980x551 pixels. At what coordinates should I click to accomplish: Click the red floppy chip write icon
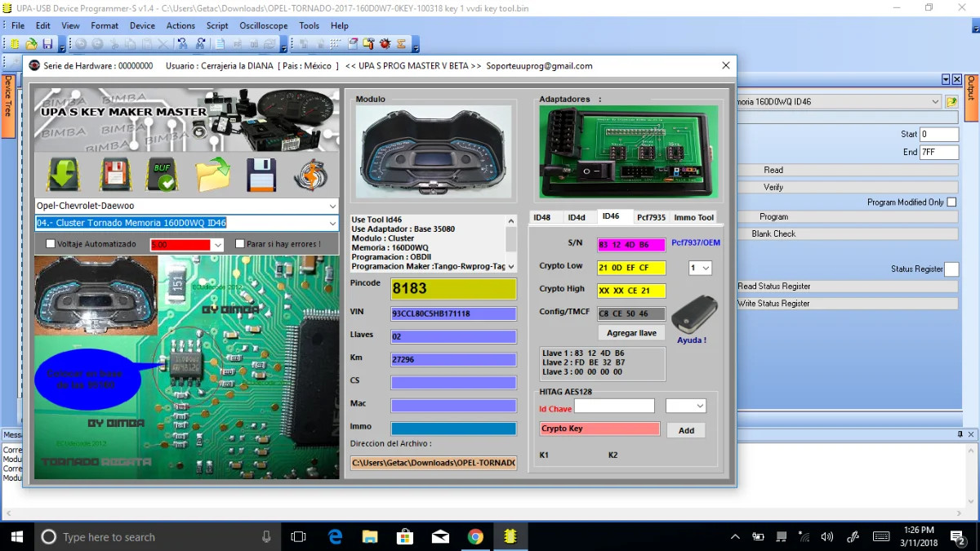point(116,174)
